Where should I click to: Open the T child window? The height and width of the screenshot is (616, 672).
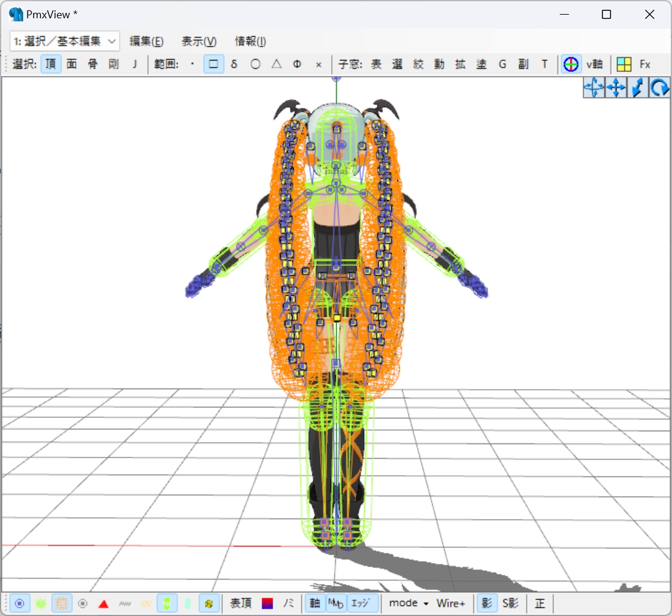545,64
